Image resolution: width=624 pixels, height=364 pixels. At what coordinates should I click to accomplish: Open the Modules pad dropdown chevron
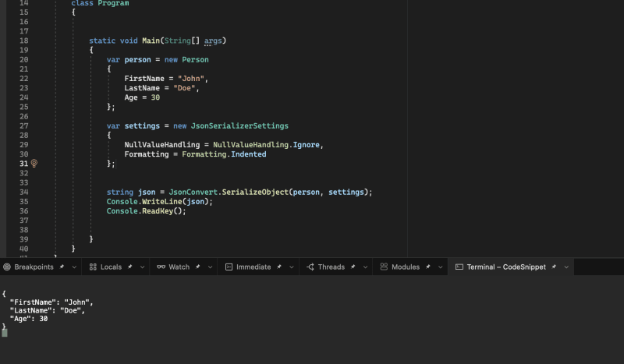(x=440, y=267)
